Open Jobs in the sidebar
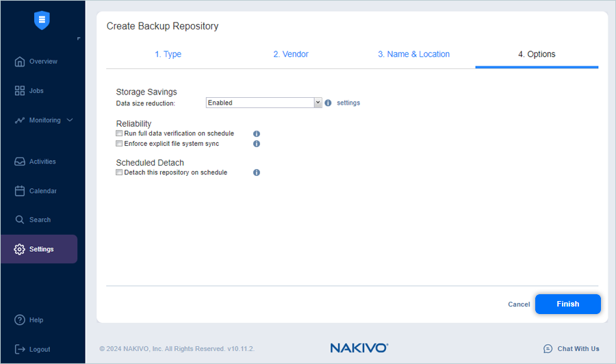 coord(36,91)
